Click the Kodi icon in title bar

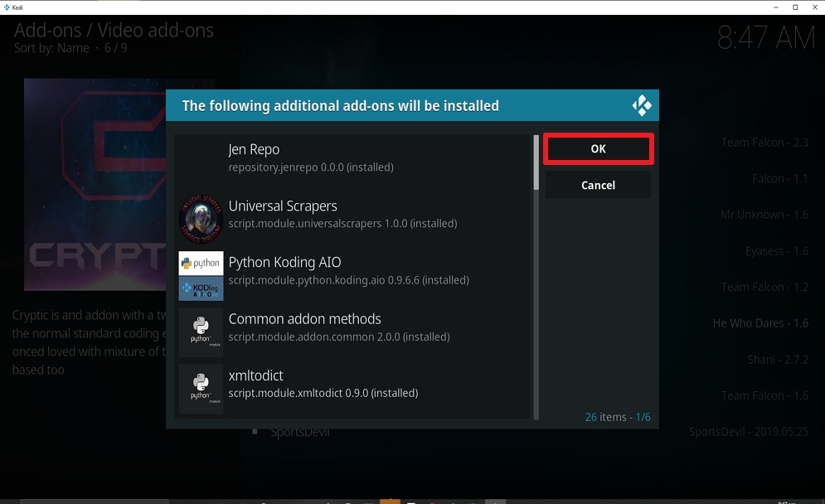pyautogui.click(x=7, y=7)
